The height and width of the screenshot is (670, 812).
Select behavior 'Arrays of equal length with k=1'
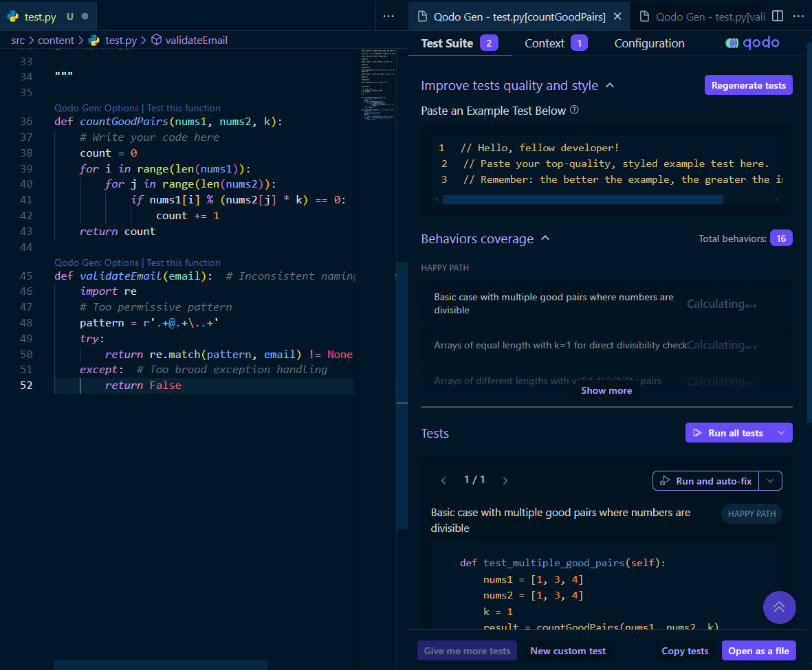click(606, 345)
